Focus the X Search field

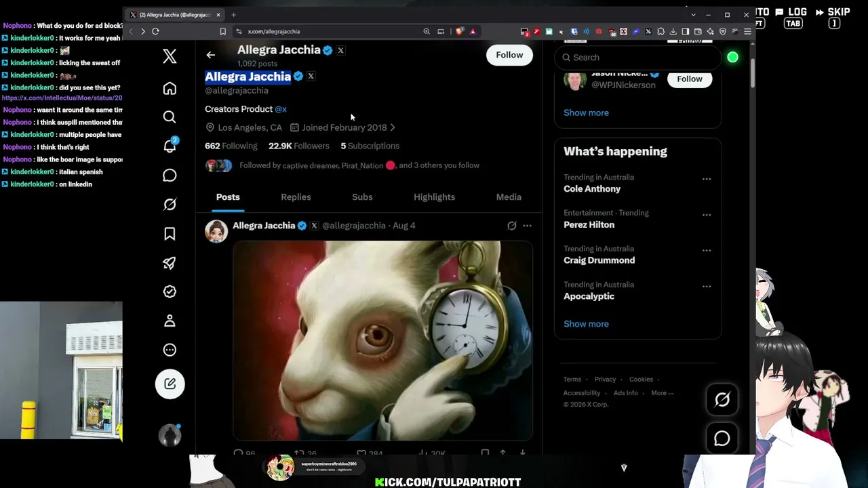[637, 58]
